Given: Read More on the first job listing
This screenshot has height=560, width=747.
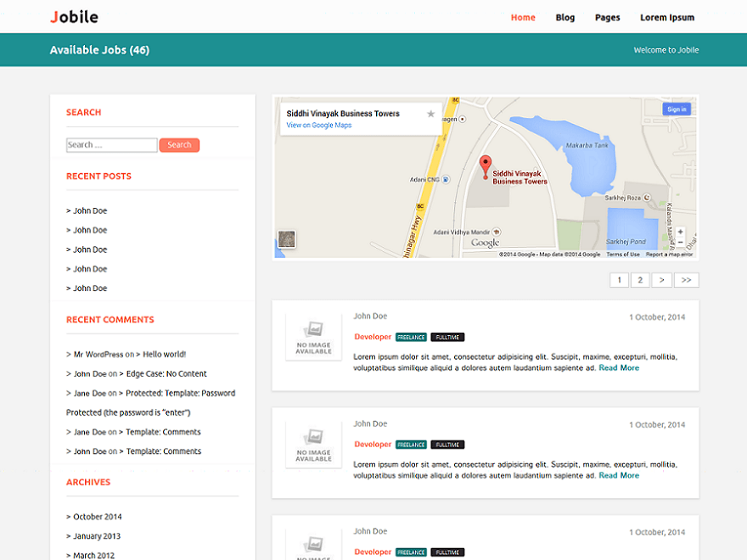Looking at the screenshot, I should [619, 367].
